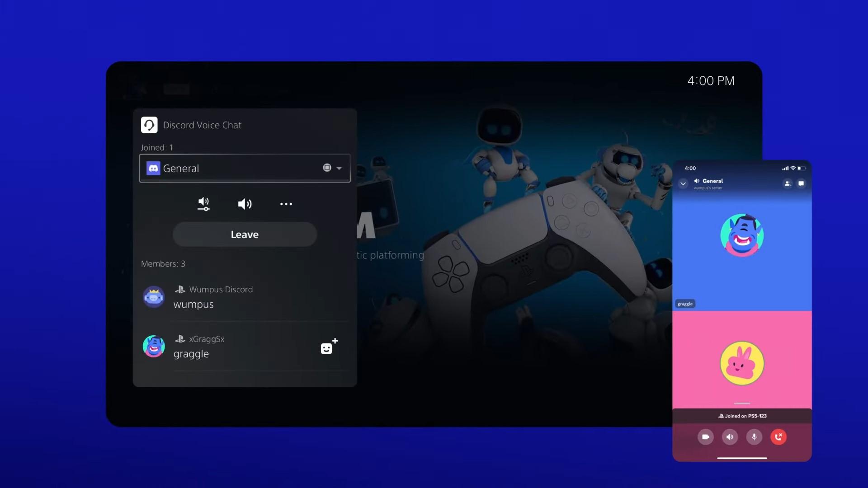Click the more options (...) icon in voice panel
The image size is (868, 488).
286,204
